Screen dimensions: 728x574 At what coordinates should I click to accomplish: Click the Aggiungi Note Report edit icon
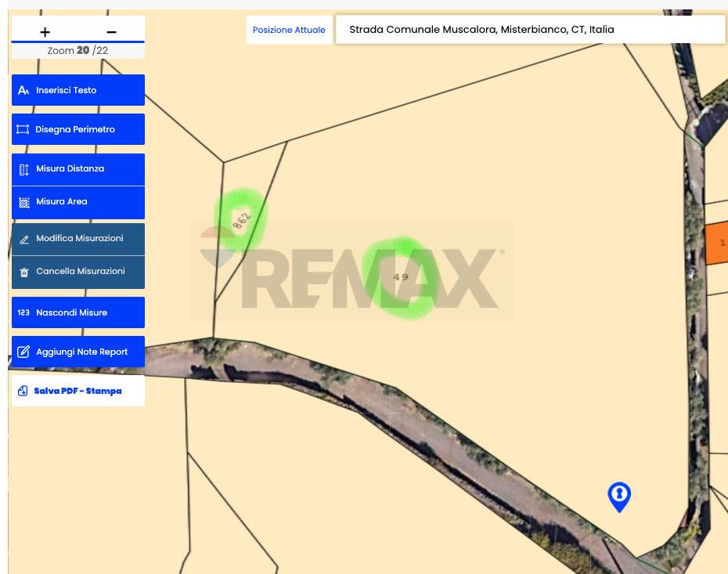[23, 352]
